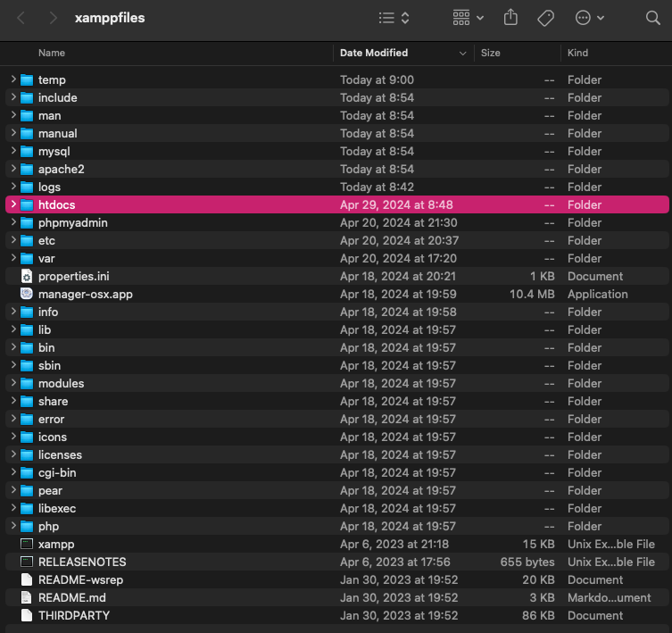Expand the htdocs folder

point(13,204)
